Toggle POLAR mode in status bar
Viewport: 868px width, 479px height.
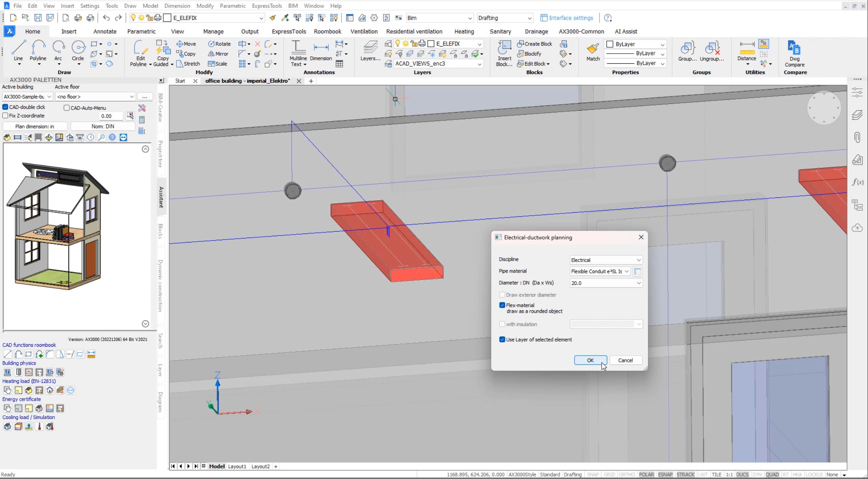tap(646, 475)
